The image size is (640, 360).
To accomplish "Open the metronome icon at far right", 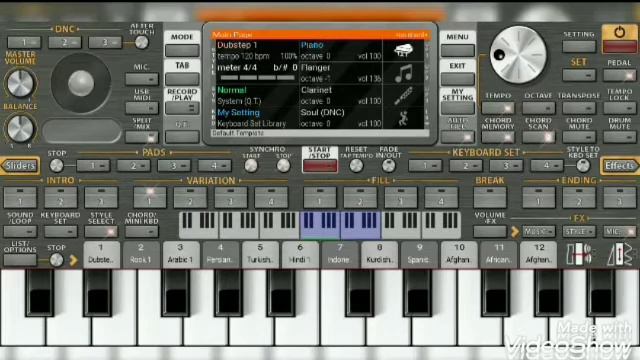I will click(x=619, y=254).
